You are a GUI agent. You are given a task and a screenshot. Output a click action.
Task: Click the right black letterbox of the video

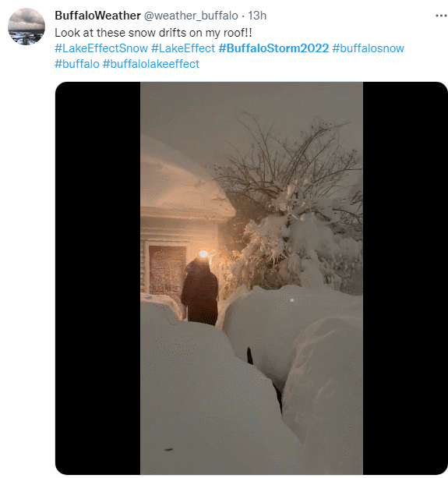pyautogui.click(x=405, y=278)
